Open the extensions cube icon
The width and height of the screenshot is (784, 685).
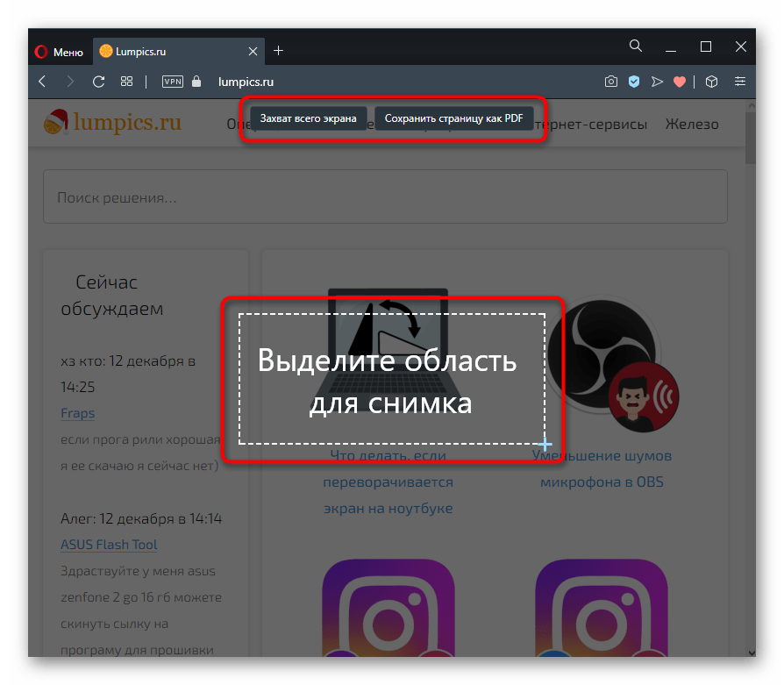712,82
